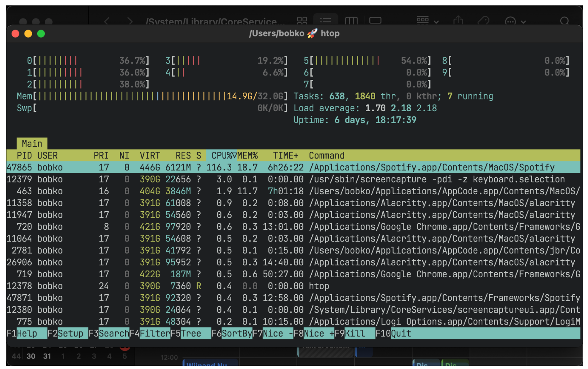Select the Spotify process row PID 47865
This screenshot has width=588, height=369.
pos(293,168)
